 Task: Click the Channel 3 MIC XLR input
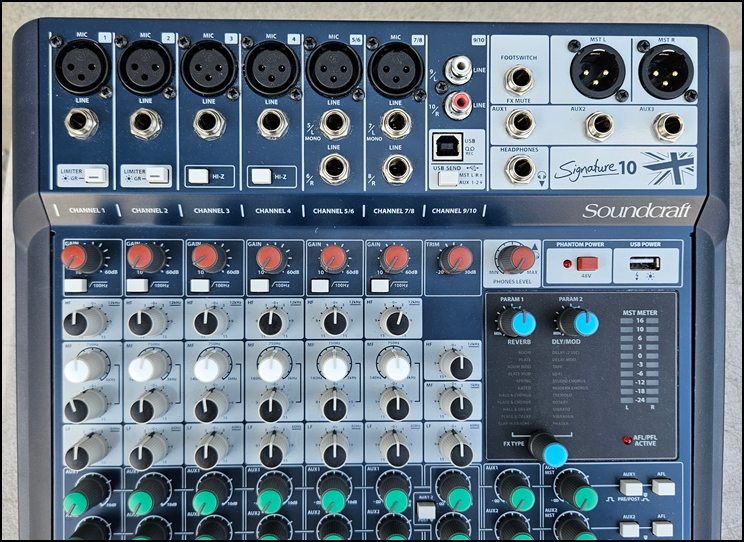coord(208,68)
